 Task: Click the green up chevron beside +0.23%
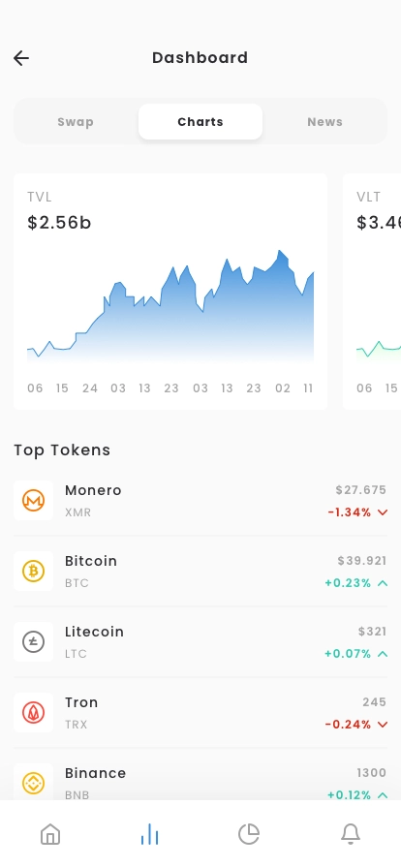click(383, 583)
